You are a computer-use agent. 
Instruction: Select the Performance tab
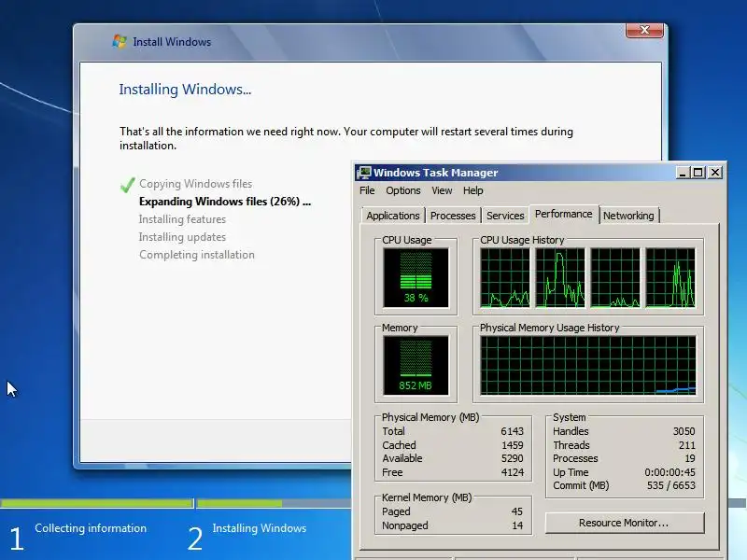pos(564,215)
